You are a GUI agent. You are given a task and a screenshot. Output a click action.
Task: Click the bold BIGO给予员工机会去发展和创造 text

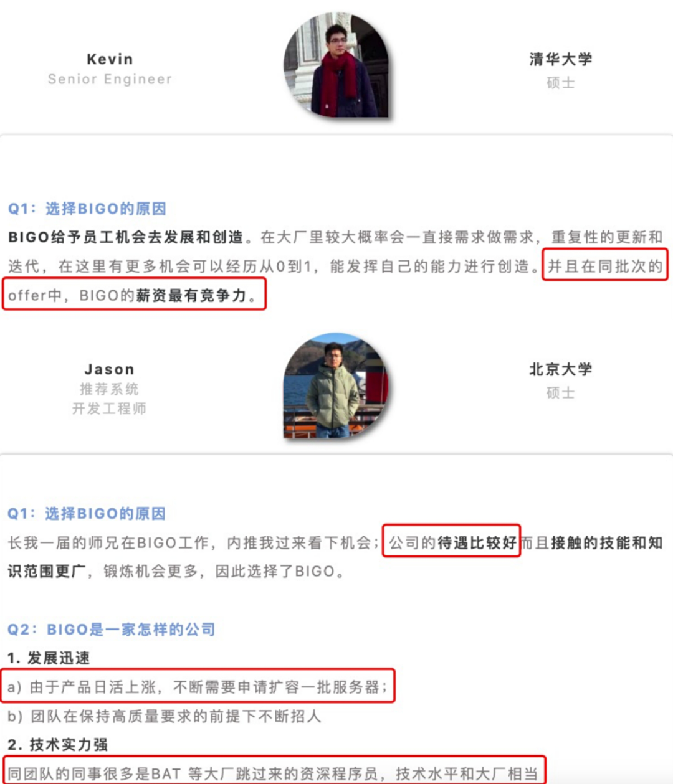pyautogui.click(x=126, y=237)
